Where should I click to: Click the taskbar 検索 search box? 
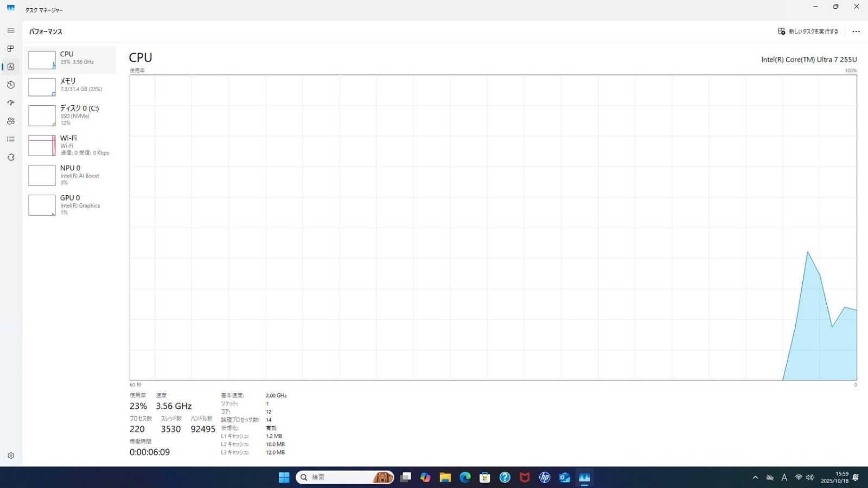336,477
